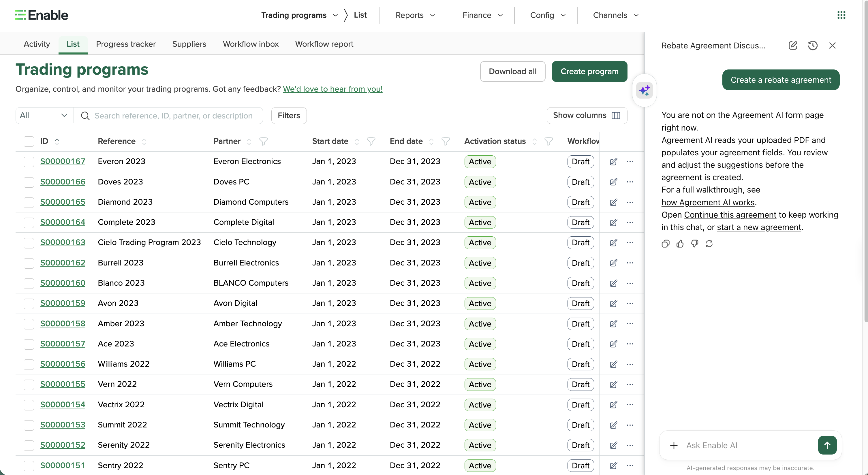Regenerate the AI response

[x=709, y=244]
